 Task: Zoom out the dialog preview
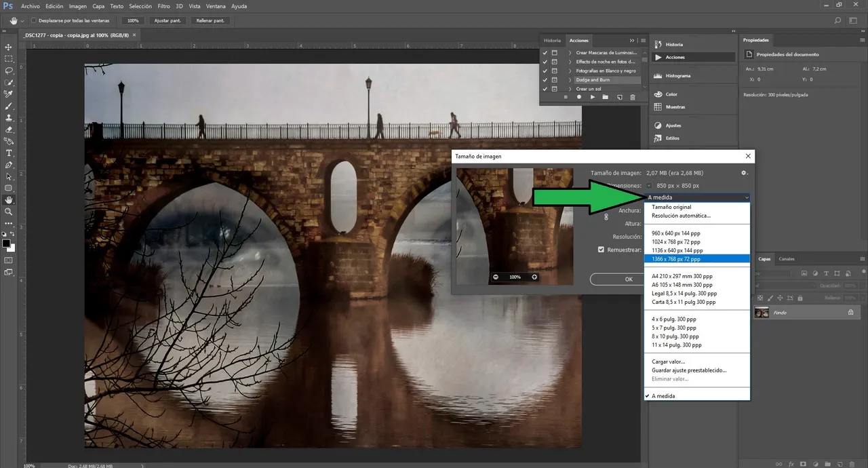[x=496, y=277]
